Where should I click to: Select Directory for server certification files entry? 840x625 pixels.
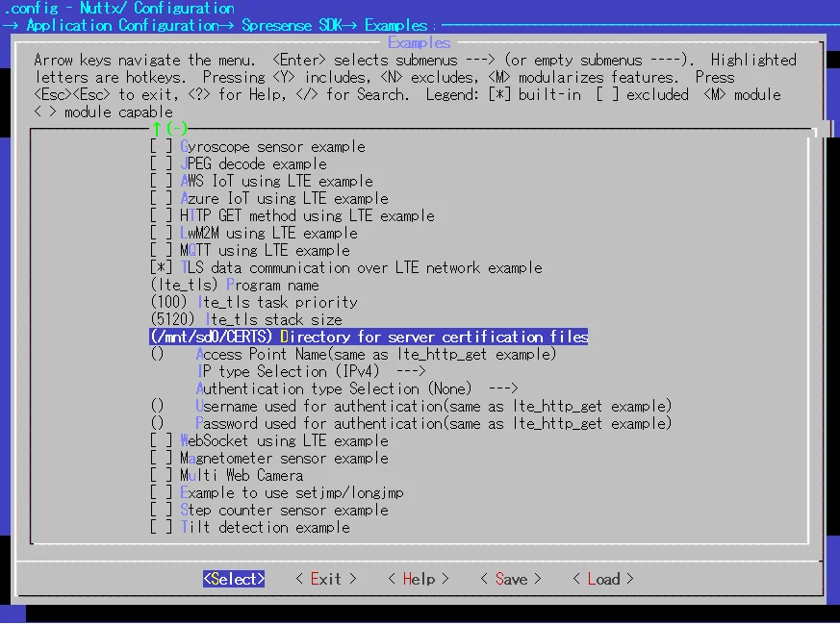tap(369, 337)
